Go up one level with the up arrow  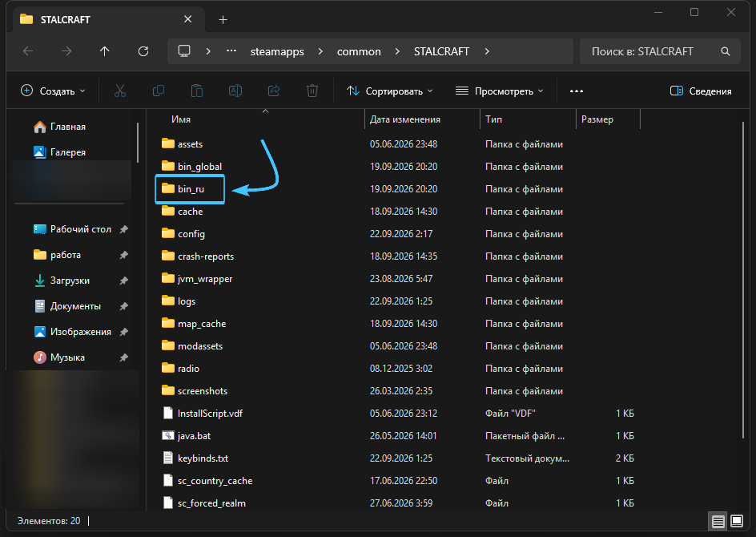pos(105,51)
